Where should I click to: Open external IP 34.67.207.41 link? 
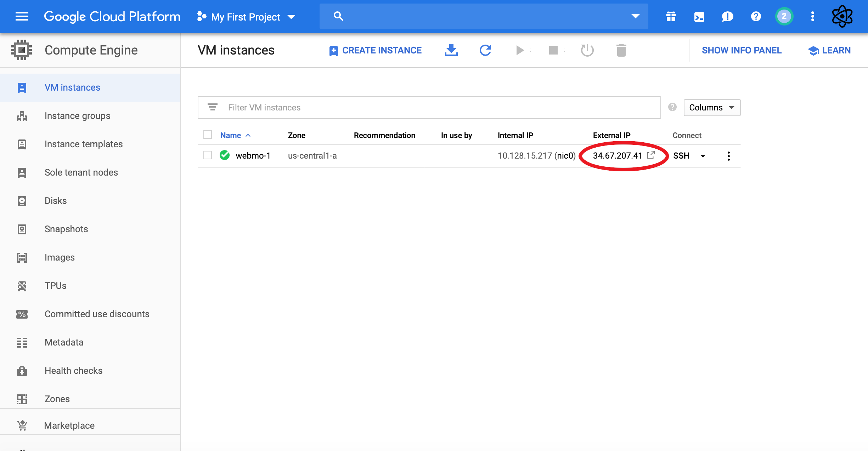click(x=624, y=155)
